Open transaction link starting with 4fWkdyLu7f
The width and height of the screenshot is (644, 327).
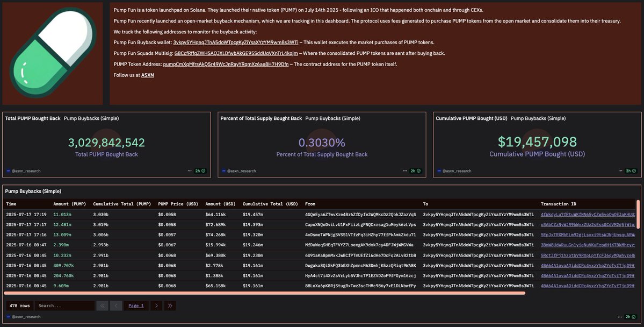[x=588, y=214]
